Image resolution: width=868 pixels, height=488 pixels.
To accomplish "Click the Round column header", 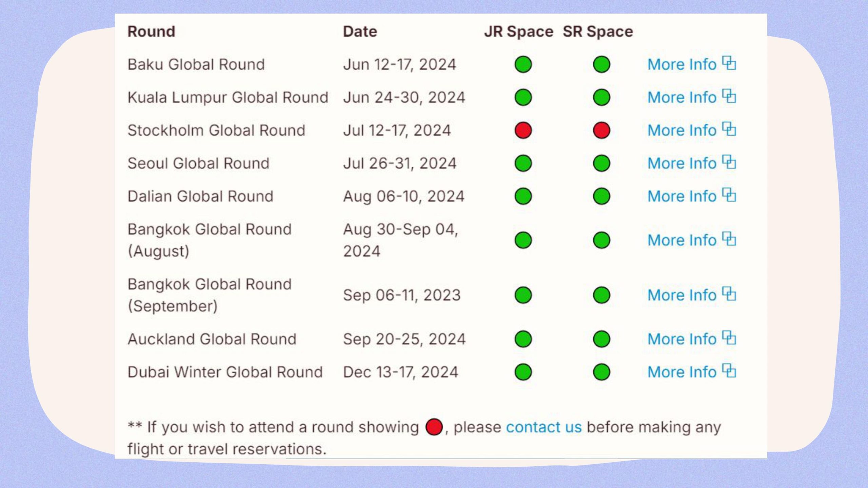I will [x=151, y=32].
